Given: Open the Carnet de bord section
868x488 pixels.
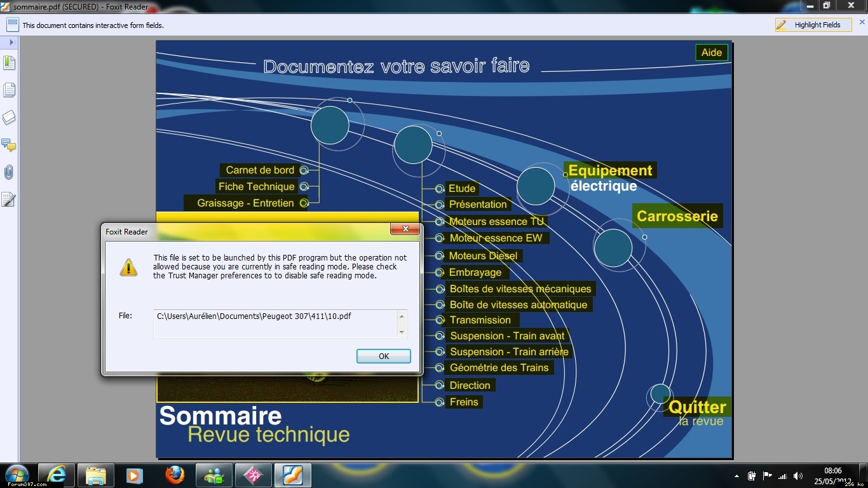Looking at the screenshot, I should (260, 170).
